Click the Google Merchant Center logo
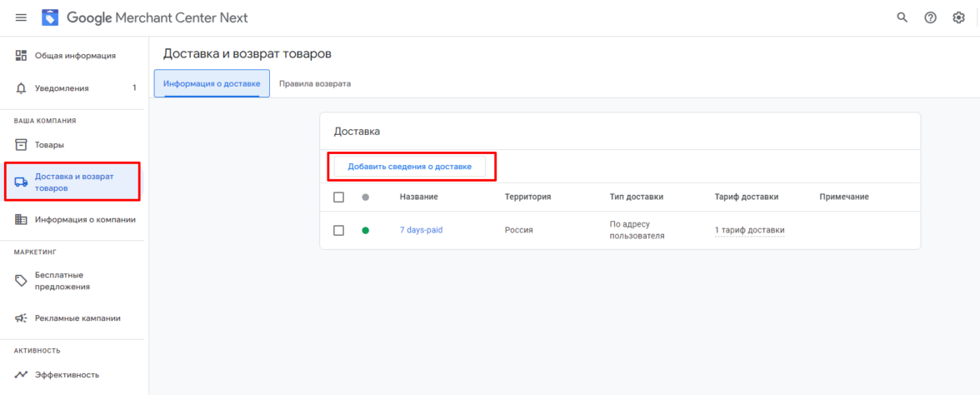980x395 pixels. [x=50, y=17]
